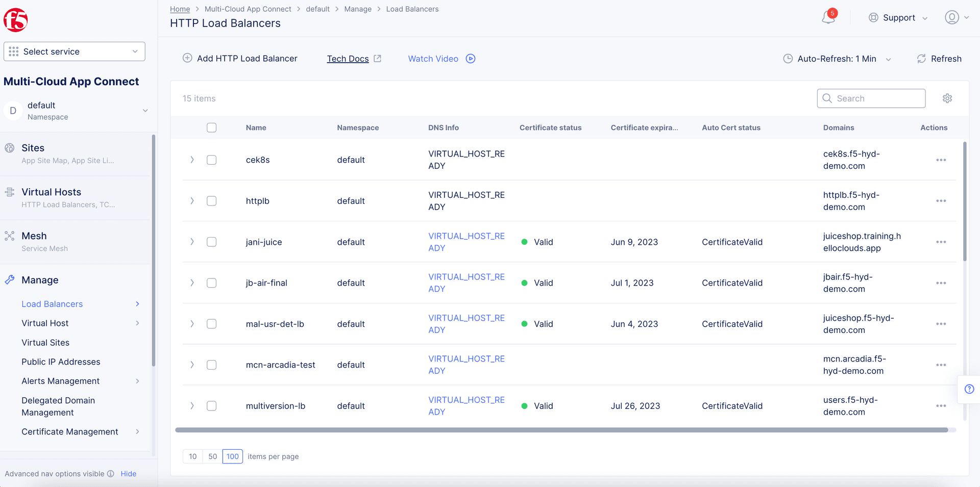Open the Select service dropdown
This screenshot has width=980, height=487.
(75, 52)
